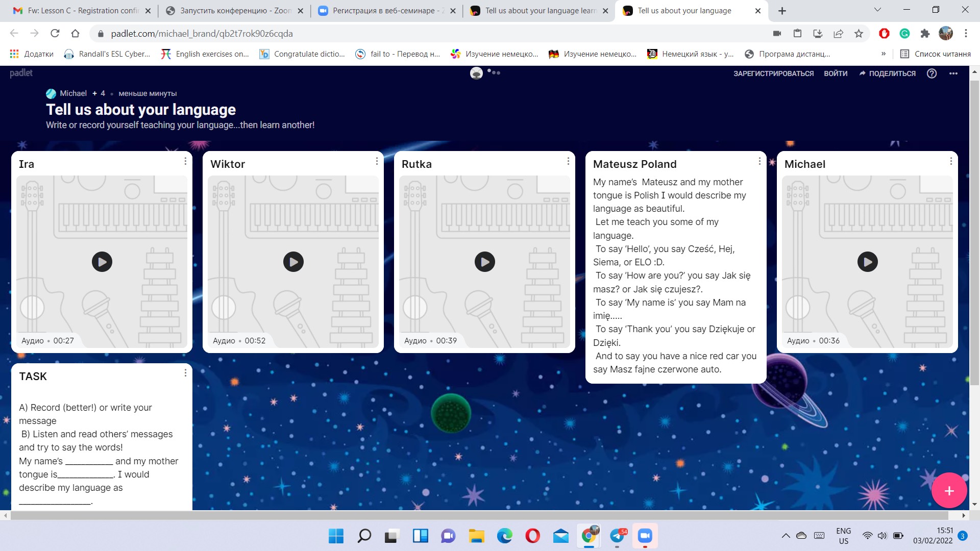This screenshot has height=551, width=980.
Task: Play Ira's audio recording
Action: coord(102,262)
